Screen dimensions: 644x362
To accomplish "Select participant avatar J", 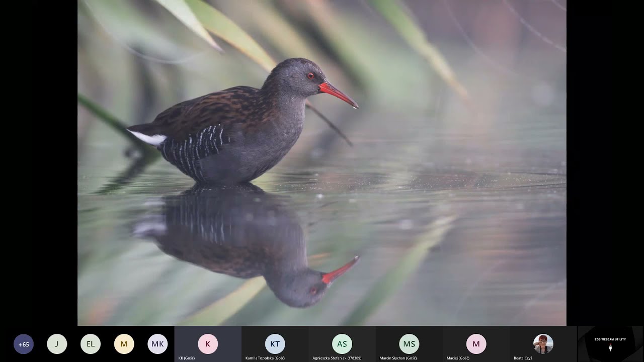I will pyautogui.click(x=57, y=344).
